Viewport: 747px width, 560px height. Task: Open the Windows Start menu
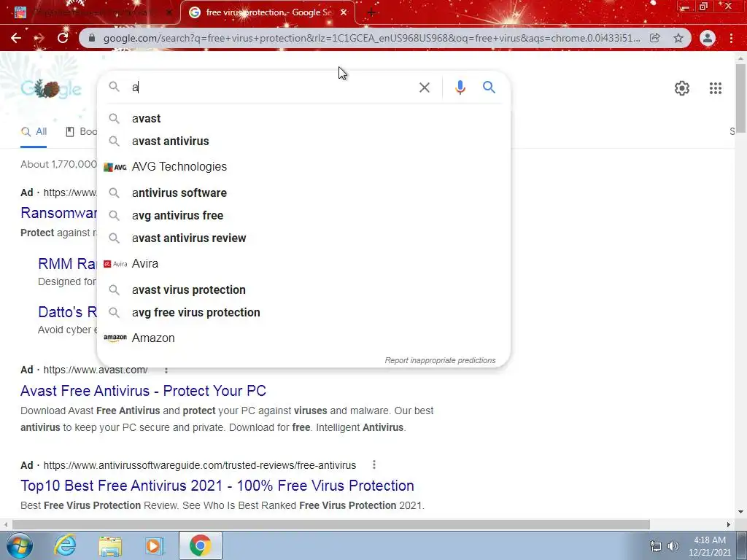pyautogui.click(x=20, y=545)
